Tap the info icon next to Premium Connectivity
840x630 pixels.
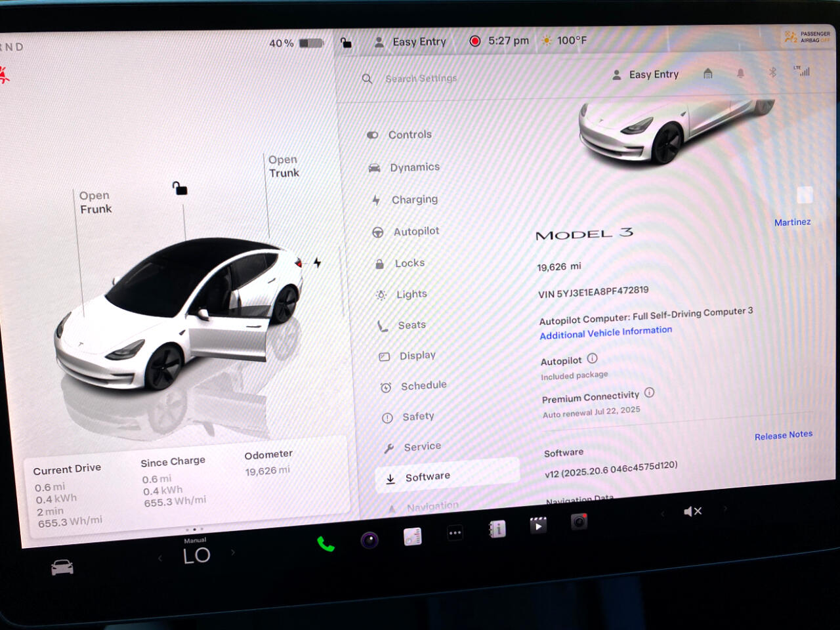click(x=649, y=392)
